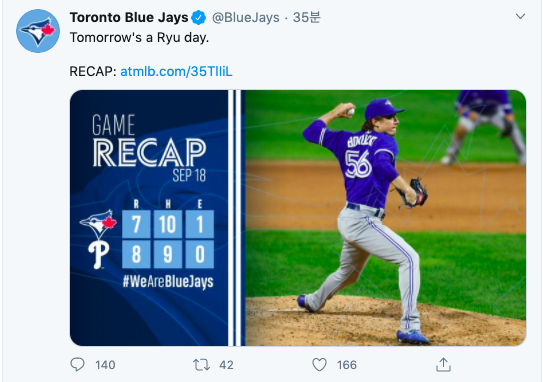Click the 140 replies count

[105, 365]
